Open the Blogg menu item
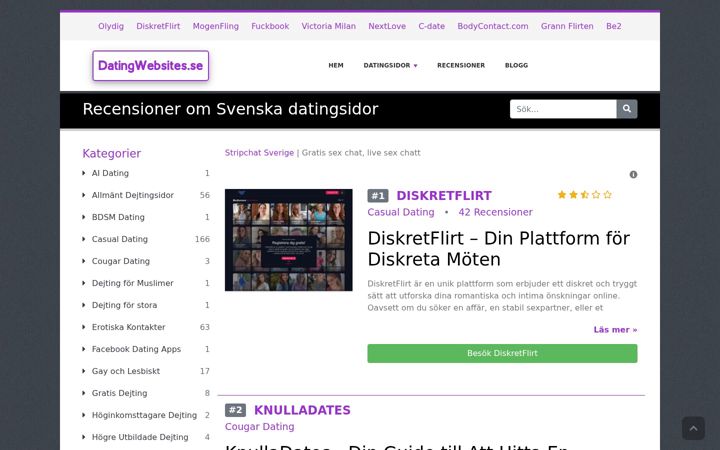 click(516, 65)
